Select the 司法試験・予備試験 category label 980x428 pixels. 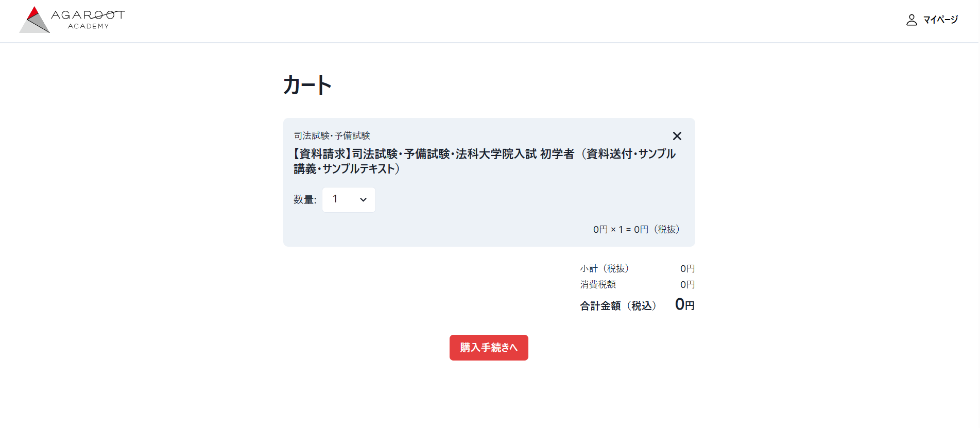333,135
